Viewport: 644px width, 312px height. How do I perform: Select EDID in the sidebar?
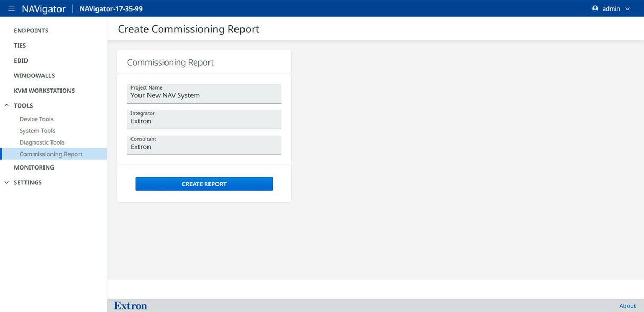point(21,61)
